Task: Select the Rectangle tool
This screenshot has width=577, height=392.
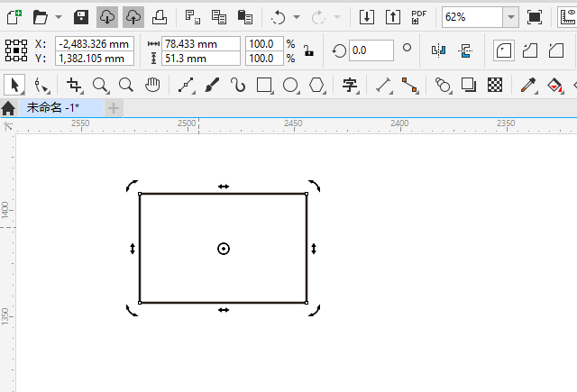Action: click(x=264, y=86)
